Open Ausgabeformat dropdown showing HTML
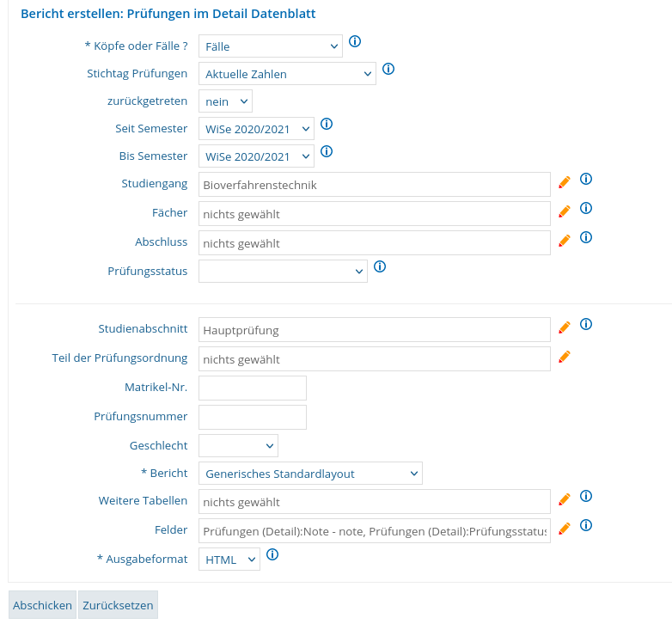672x630 pixels. point(229,560)
